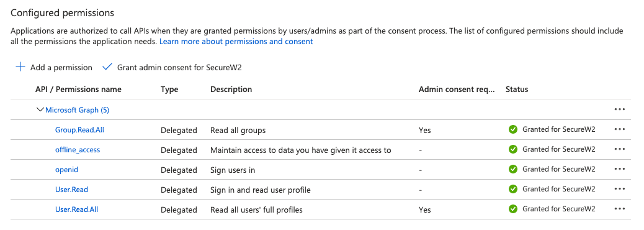Screen dimensions: 644x230
Task: Click the plus icon for Add a permission
Action: pyautogui.click(x=20, y=67)
